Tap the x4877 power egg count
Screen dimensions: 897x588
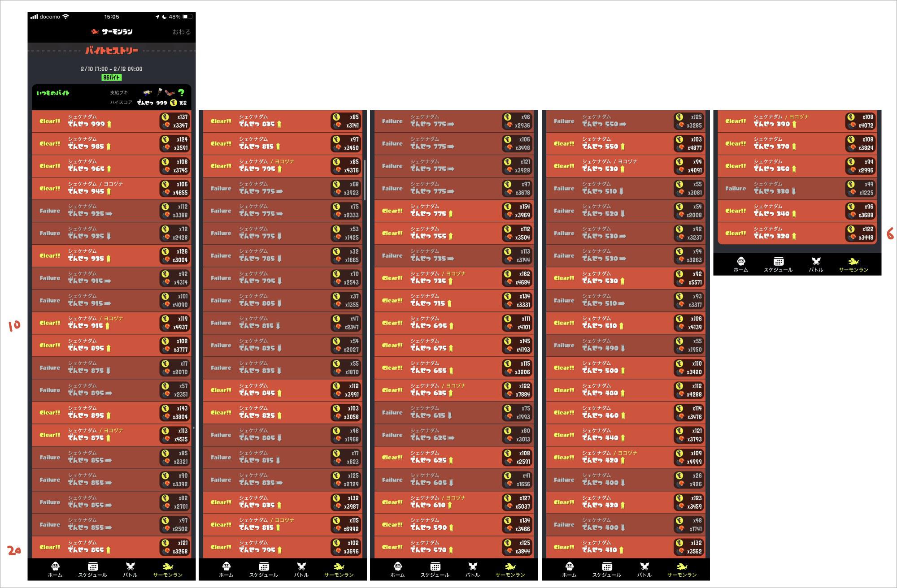point(695,147)
